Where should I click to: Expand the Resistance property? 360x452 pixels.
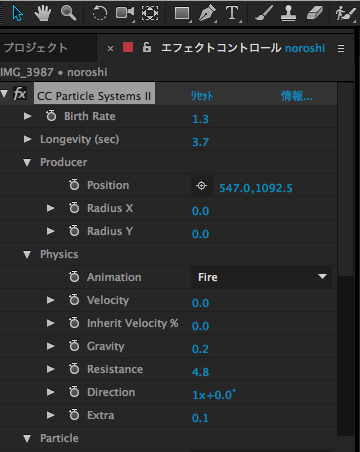[50, 369]
